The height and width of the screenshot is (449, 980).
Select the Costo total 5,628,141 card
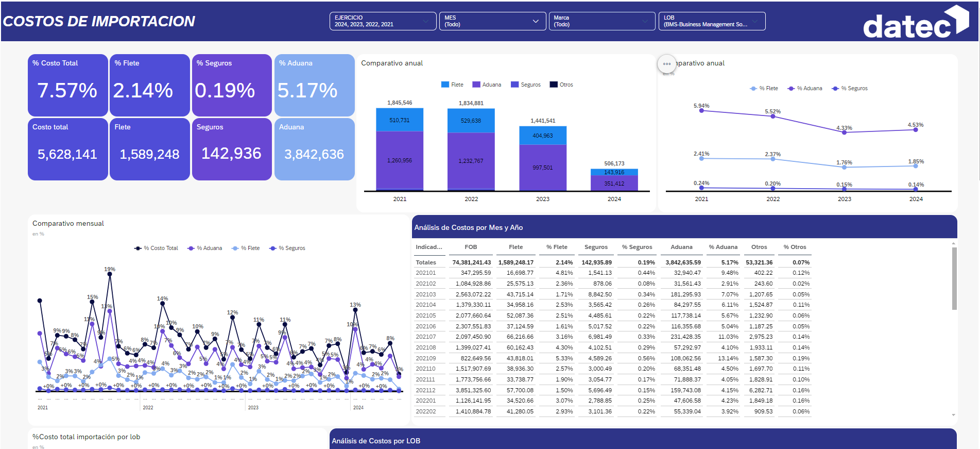tap(68, 149)
